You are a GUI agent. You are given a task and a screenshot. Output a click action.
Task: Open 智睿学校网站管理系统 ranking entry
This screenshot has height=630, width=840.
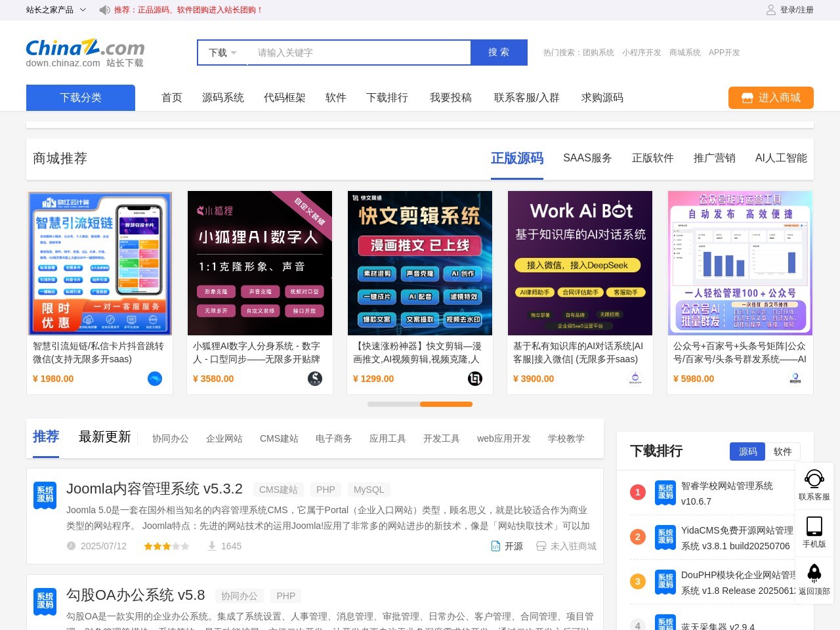[x=727, y=493]
